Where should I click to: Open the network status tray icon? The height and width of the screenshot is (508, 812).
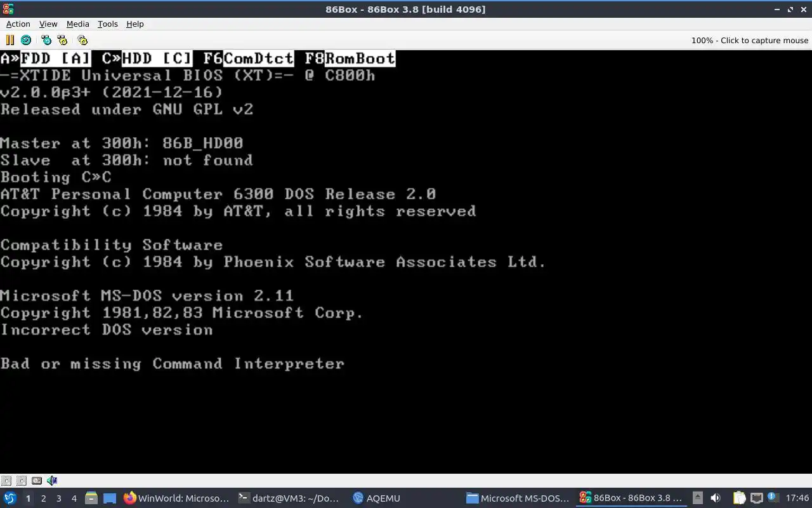(757, 498)
